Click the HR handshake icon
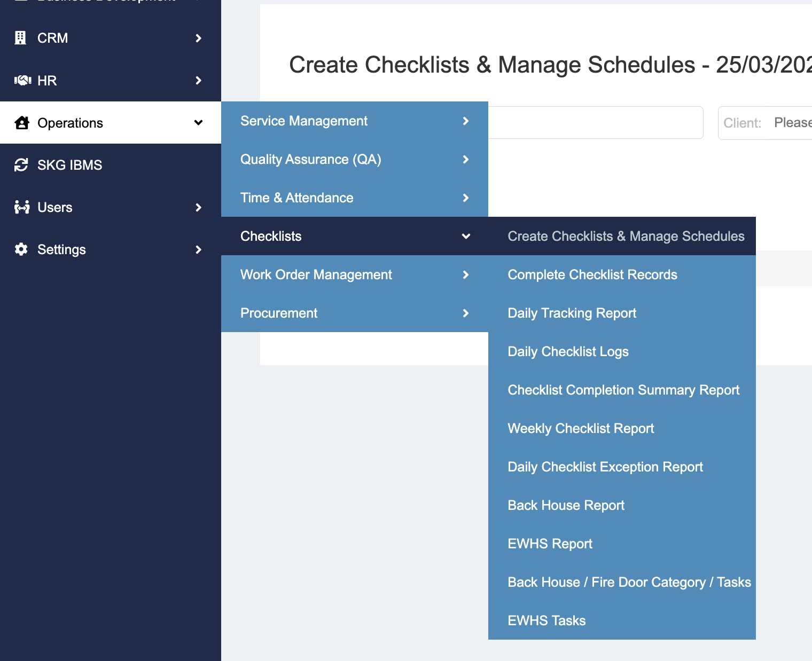812x661 pixels. click(x=22, y=81)
